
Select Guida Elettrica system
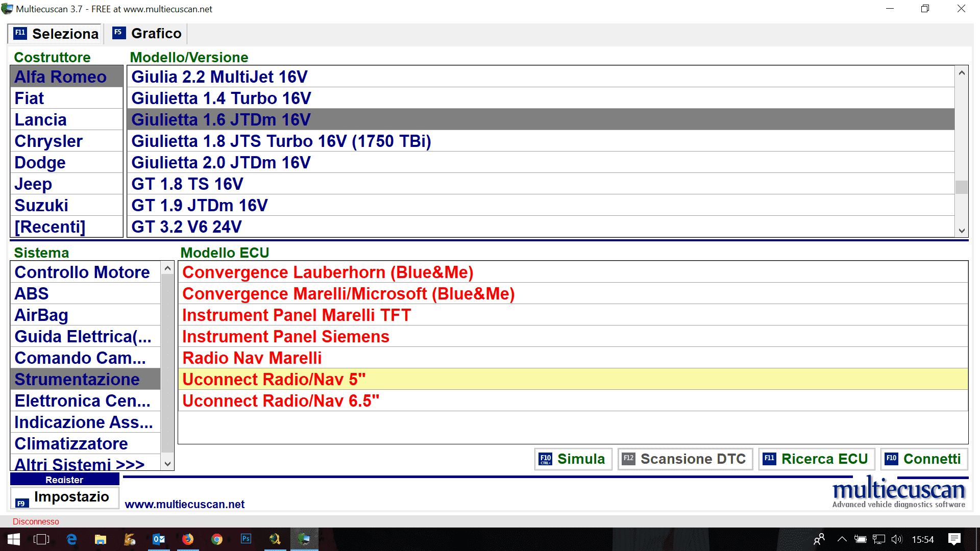(85, 336)
